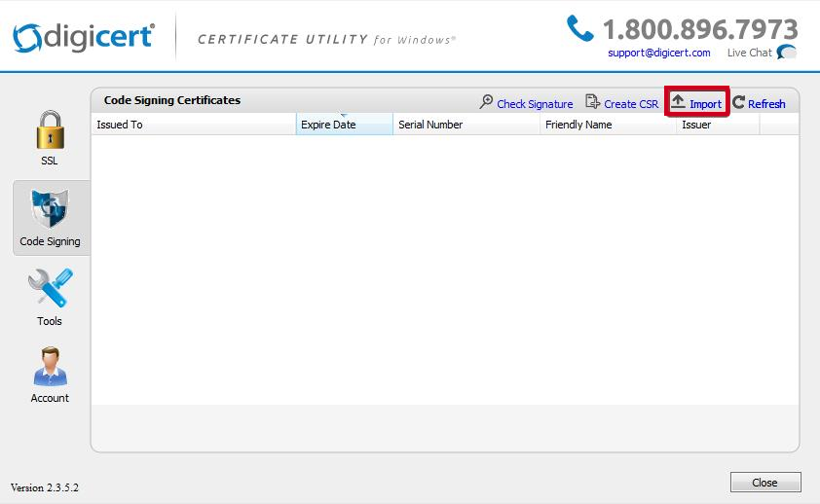Sort by the Expire Date column

[344, 125]
